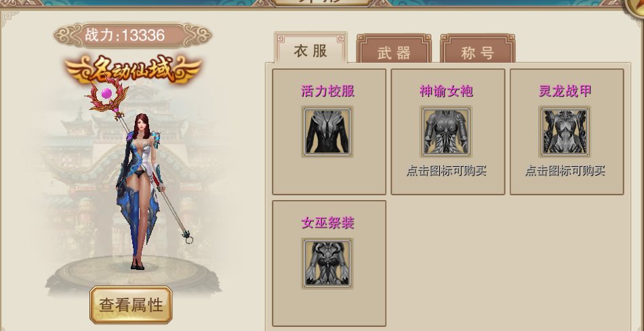
Task: Click the 女巫祭装 name label
Action: [327, 223]
